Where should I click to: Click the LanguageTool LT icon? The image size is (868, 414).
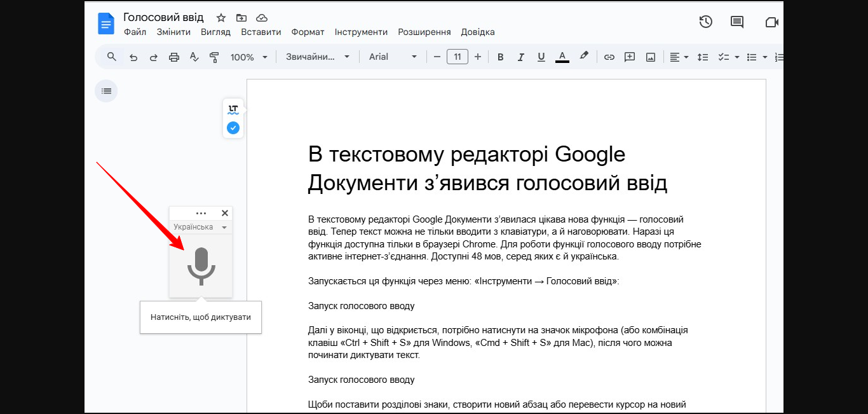pos(233,109)
